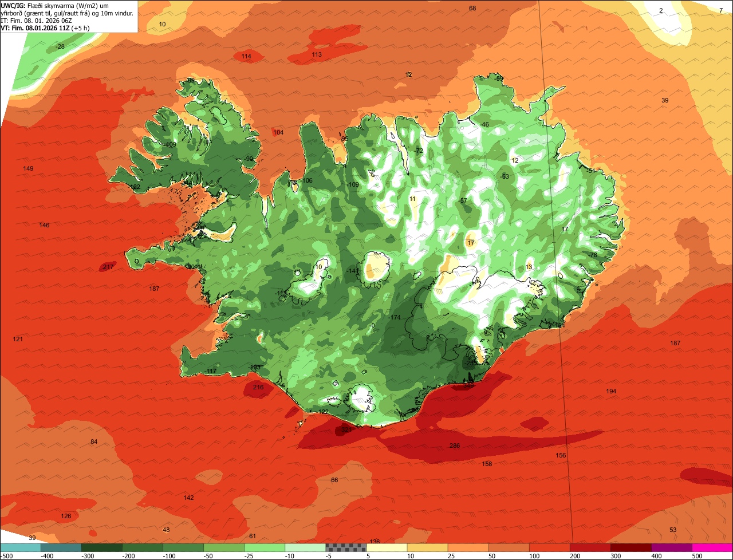Viewport: 733px width, 560px height.
Task: Click the map value '53'
Action: click(673, 530)
